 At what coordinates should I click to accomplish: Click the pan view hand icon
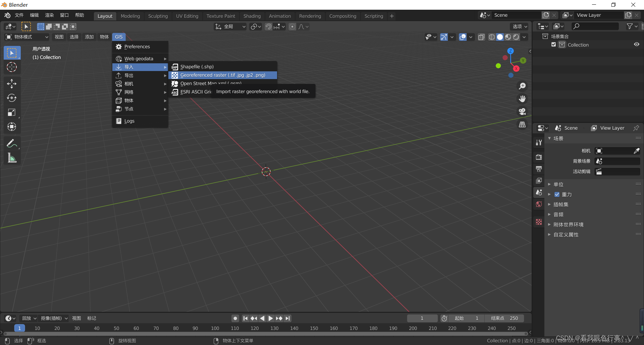[522, 99]
